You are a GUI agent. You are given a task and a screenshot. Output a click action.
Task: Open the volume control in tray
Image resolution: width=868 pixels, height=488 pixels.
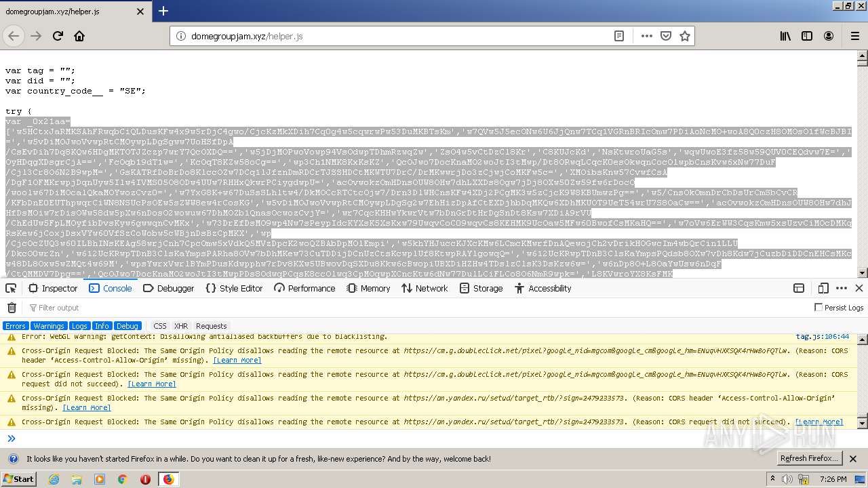pyautogui.click(x=787, y=479)
